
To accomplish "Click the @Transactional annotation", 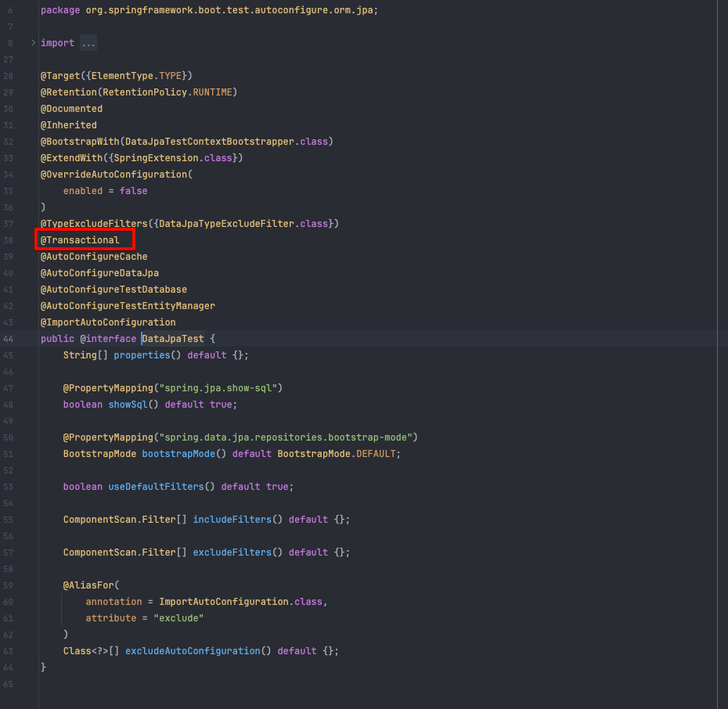I will tap(80, 240).
